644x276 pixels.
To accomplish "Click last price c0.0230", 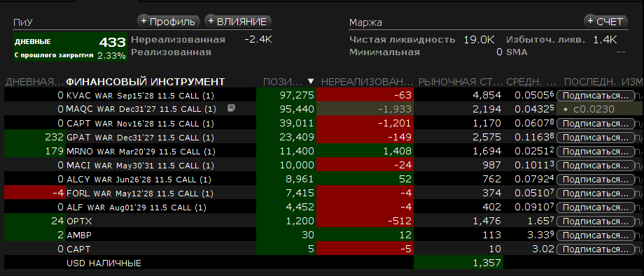I will point(594,109).
